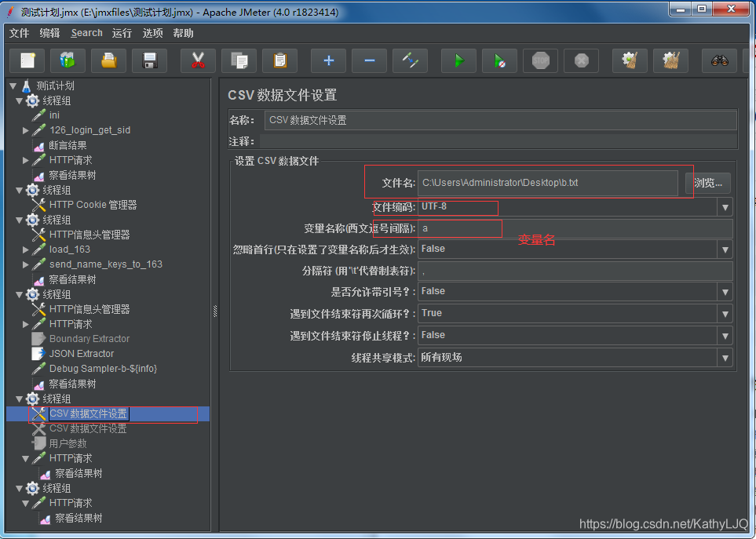Open the 选项 menu
The image size is (756, 539).
[153, 33]
